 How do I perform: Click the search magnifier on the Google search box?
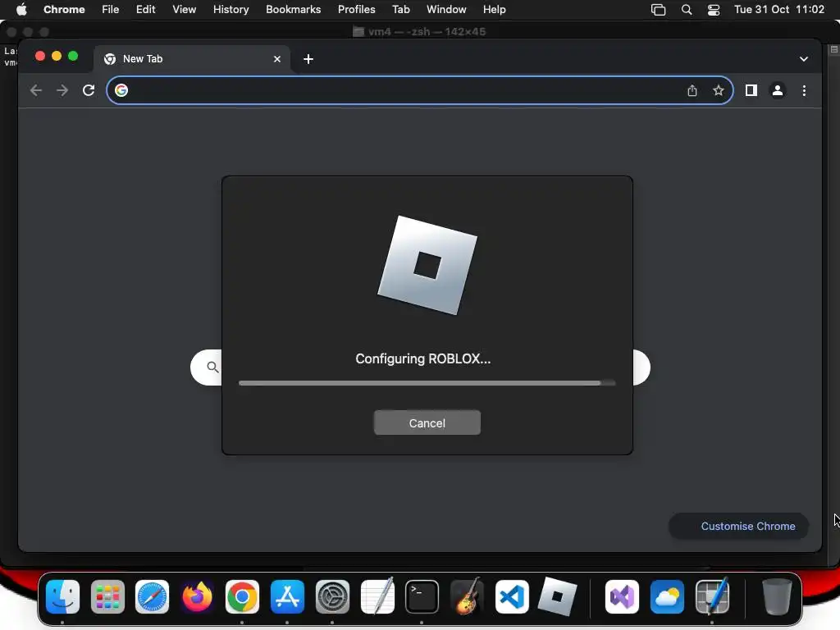pyautogui.click(x=212, y=367)
